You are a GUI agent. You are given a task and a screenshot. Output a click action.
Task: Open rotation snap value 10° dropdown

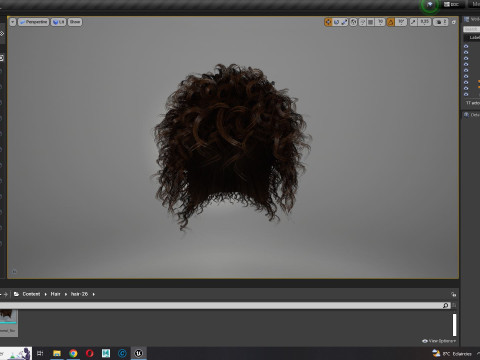pyautogui.click(x=401, y=22)
